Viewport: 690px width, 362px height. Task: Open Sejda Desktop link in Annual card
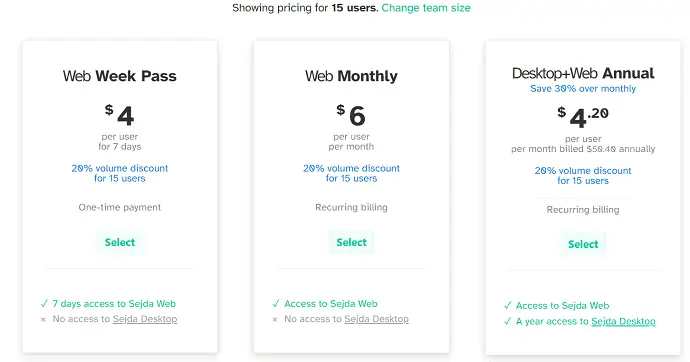click(x=623, y=322)
